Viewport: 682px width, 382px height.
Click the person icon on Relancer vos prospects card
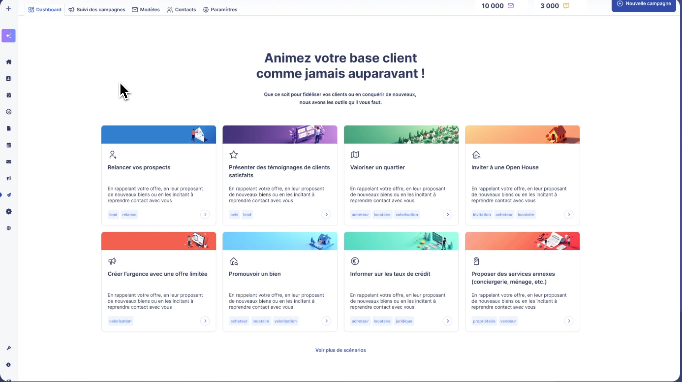click(112, 154)
